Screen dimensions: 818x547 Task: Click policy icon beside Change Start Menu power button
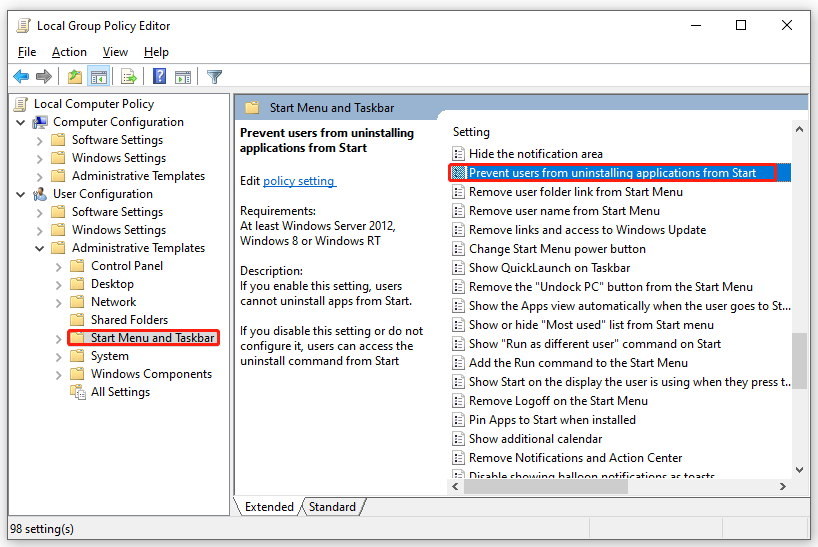click(x=458, y=249)
